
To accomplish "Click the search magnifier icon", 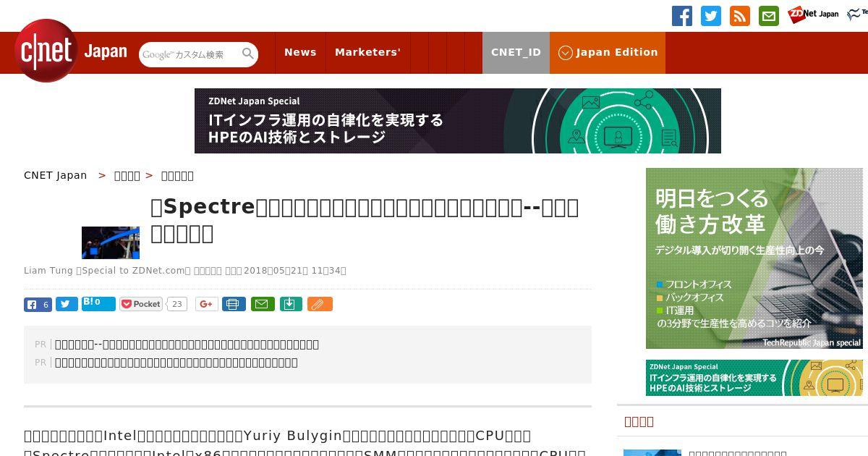I will point(248,54).
